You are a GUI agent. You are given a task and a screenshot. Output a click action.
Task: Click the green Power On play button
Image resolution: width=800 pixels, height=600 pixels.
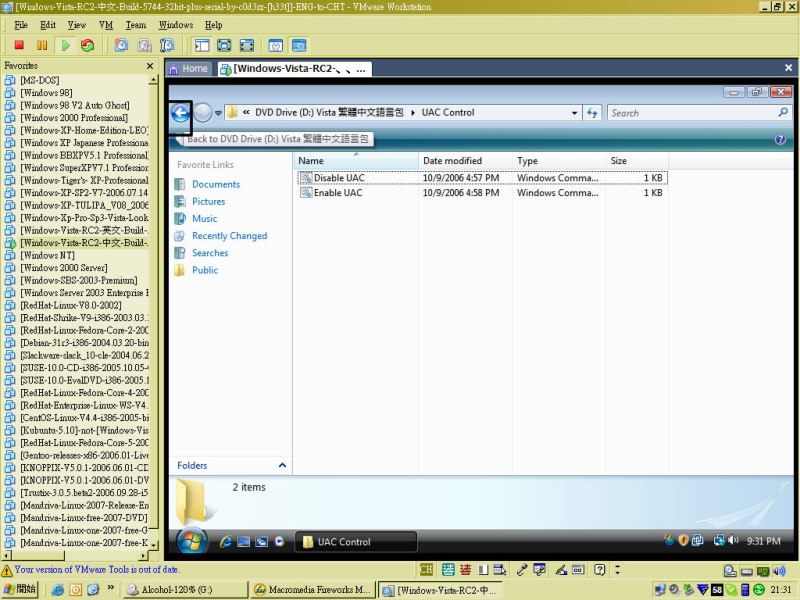pyautogui.click(x=65, y=45)
